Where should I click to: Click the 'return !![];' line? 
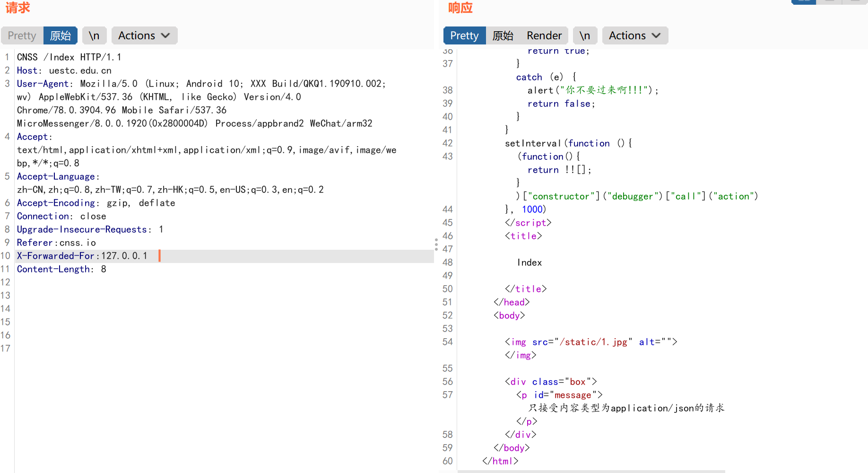click(559, 170)
